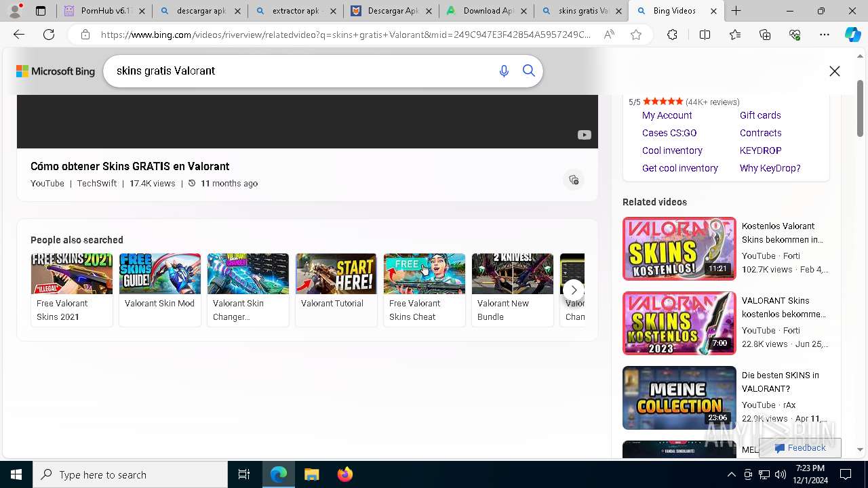
Task: Click the video title Cómo obtener Skins GRATIS
Action: coord(130,166)
